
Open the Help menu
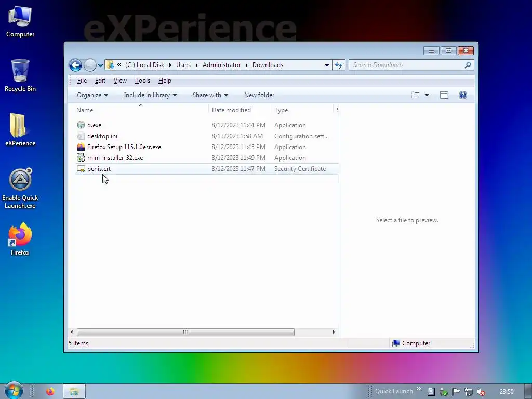165,81
